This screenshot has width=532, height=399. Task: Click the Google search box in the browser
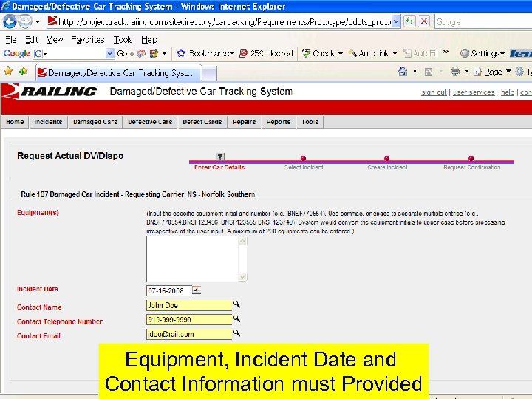pyautogui.click(x=483, y=22)
